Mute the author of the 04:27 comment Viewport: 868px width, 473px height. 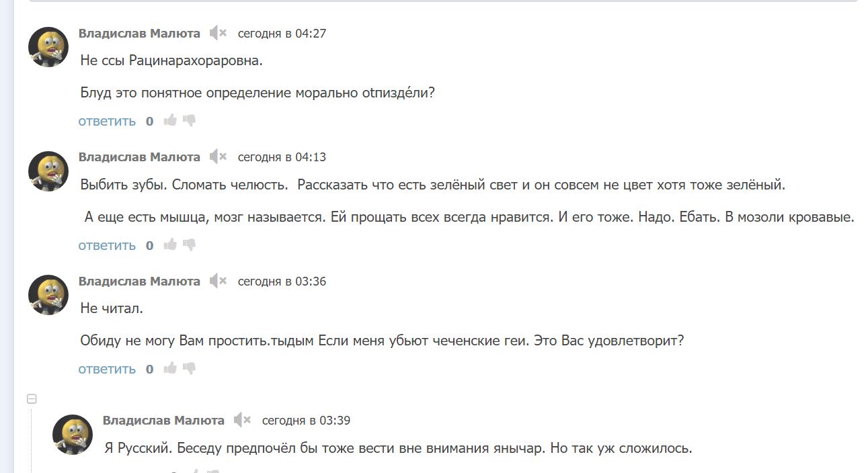point(218,33)
